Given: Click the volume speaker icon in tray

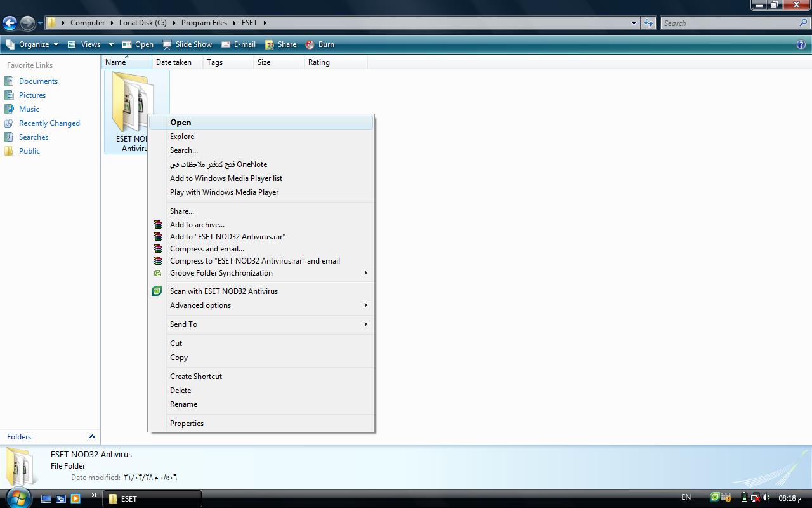Looking at the screenshot, I should pos(766,498).
